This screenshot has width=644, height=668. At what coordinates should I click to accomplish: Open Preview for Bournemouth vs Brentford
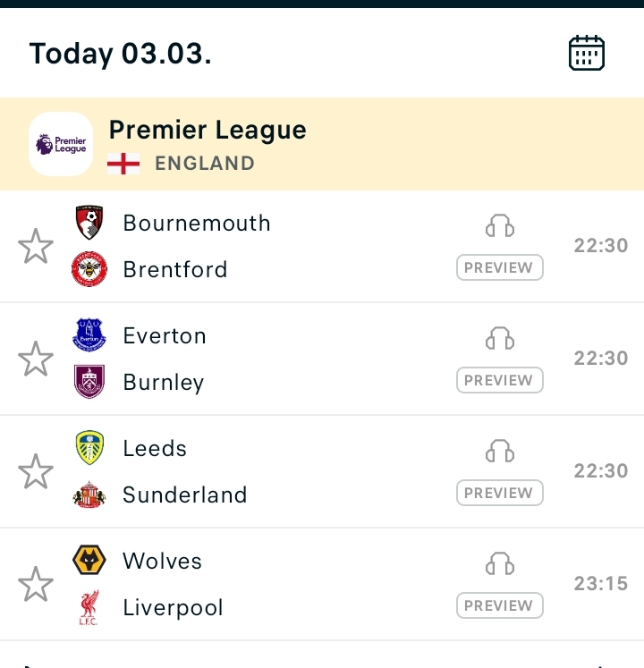[499, 267]
